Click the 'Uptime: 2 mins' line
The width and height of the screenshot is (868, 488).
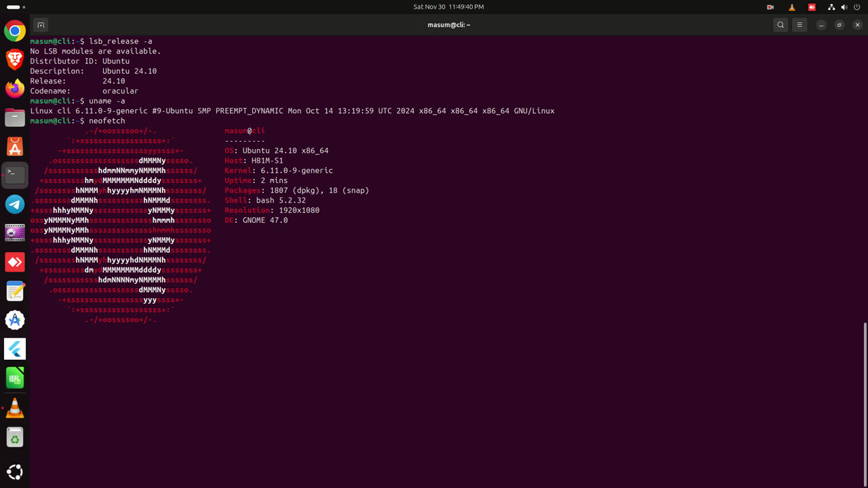pos(256,180)
